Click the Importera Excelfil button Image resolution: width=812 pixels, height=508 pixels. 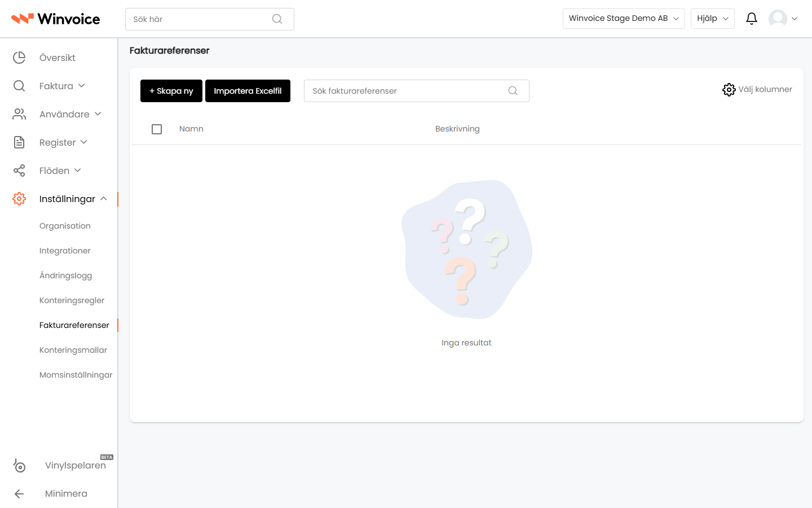[248, 91]
